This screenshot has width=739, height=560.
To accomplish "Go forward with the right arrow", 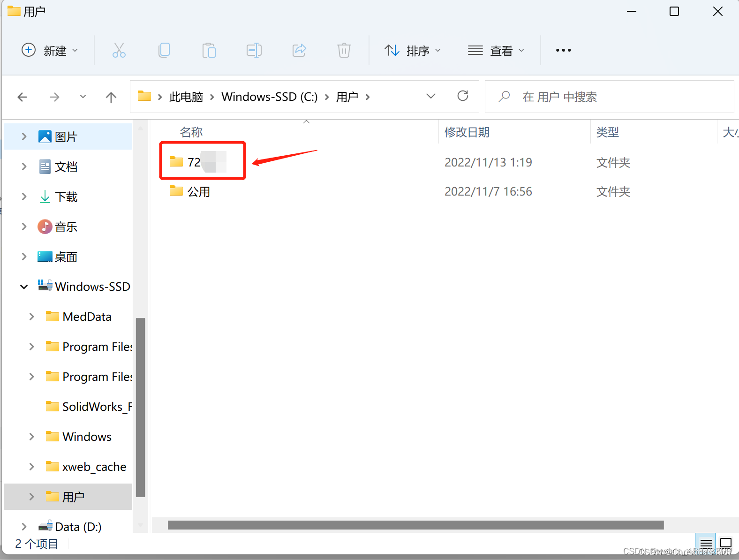I will point(54,97).
